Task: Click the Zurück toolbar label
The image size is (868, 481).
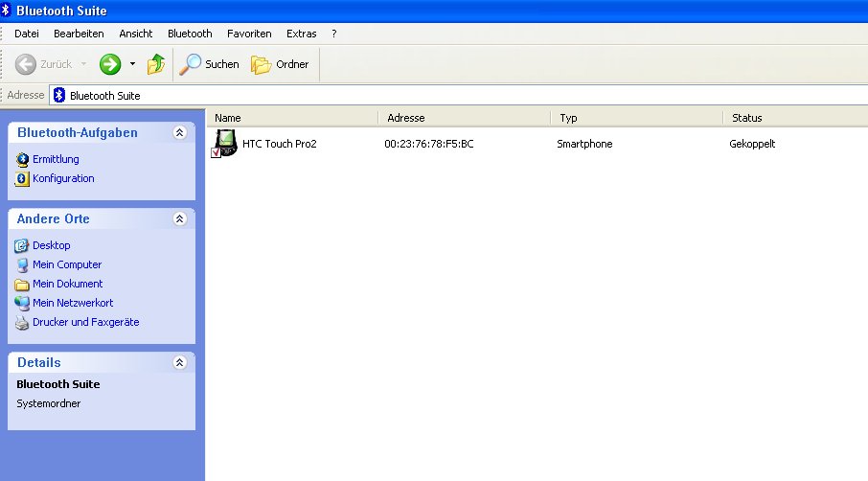Action: [x=56, y=64]
